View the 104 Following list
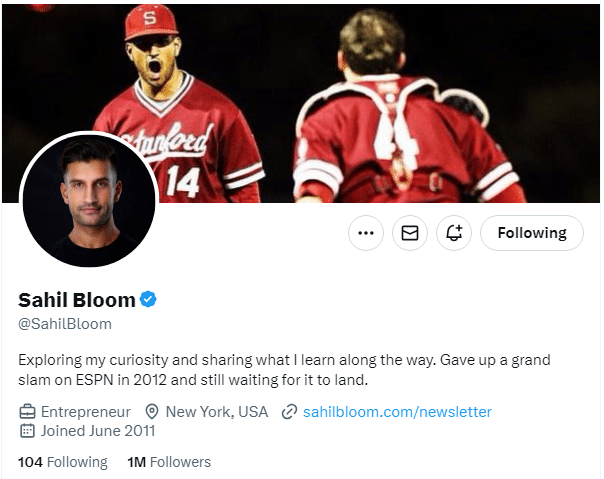Image resolution: width=604 pixels, height=479 pixels. [62, 462]
